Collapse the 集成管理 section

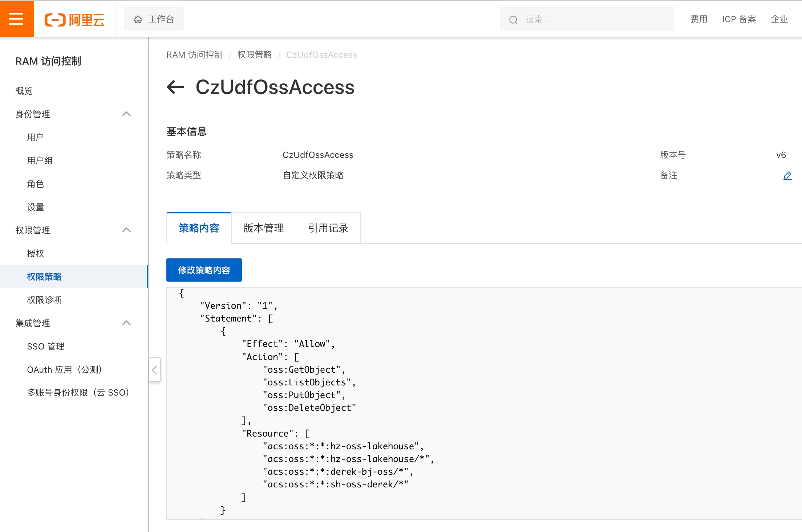point(126,323)
